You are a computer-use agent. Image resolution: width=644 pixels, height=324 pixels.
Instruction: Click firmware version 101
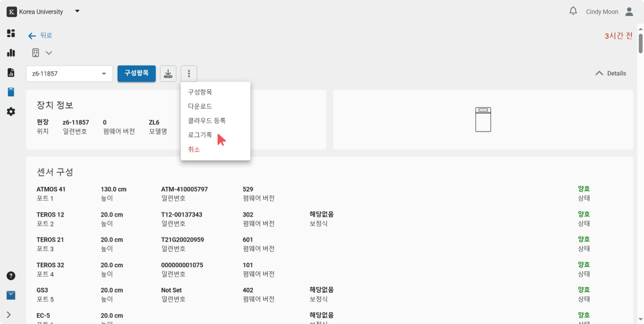[x=248, y=265]
